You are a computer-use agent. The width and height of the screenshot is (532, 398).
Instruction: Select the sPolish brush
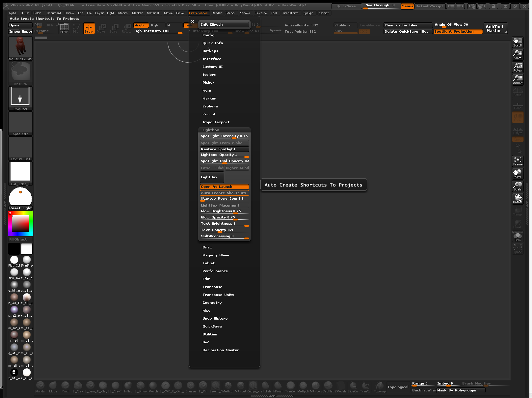(x=266, y=387)
